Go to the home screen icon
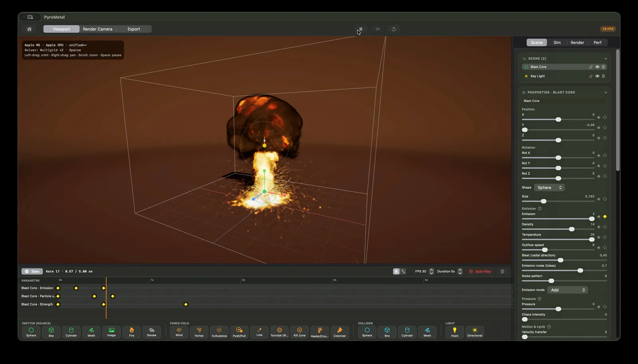 pyautogui.click(x=29, y=29)
